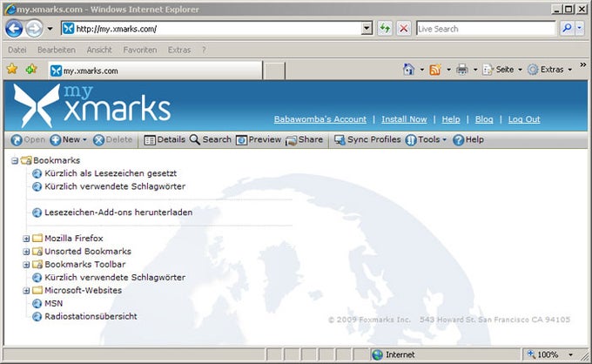
Task: Select the Unsorted Bookmarks folder
Action: (x=88, y=251)
